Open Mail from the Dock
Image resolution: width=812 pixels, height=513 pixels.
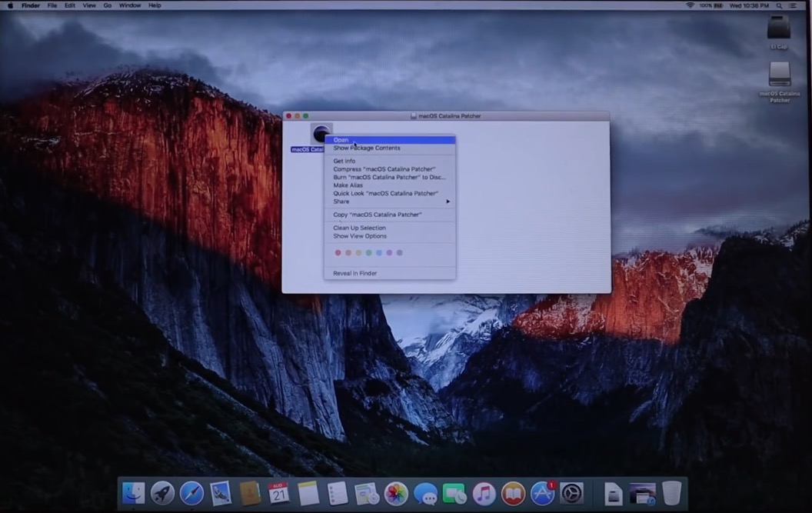tap(221, 493)
